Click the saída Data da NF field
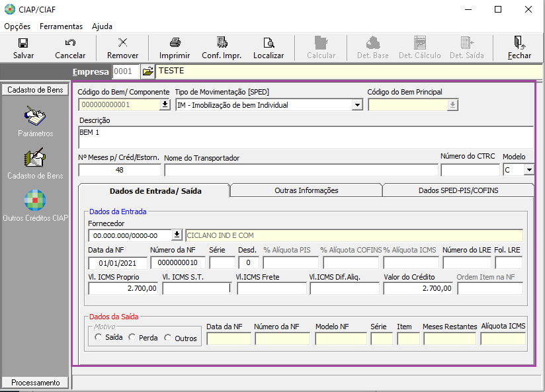The width and height of the screenshot is (545, 392). [x=229, y=338]
